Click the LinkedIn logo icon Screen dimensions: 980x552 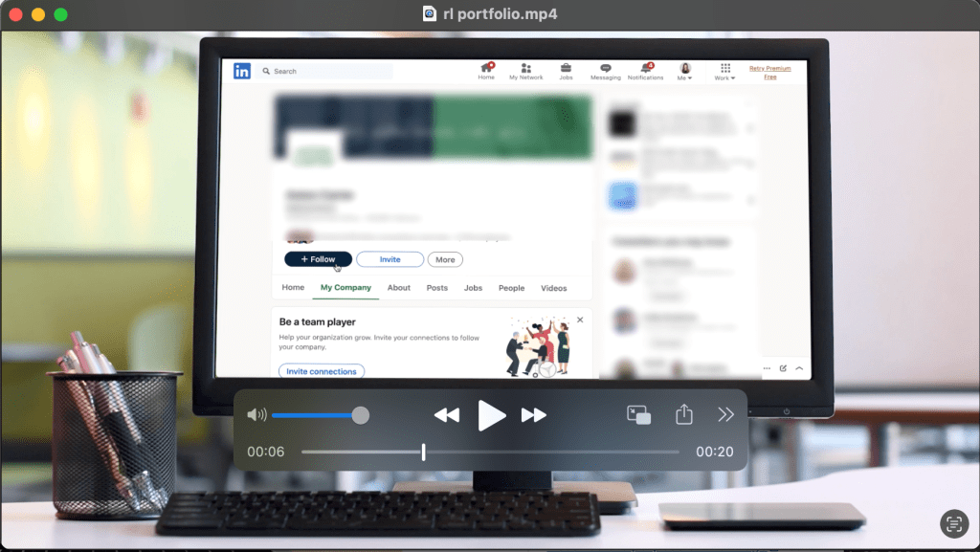(x=242, y=71)
